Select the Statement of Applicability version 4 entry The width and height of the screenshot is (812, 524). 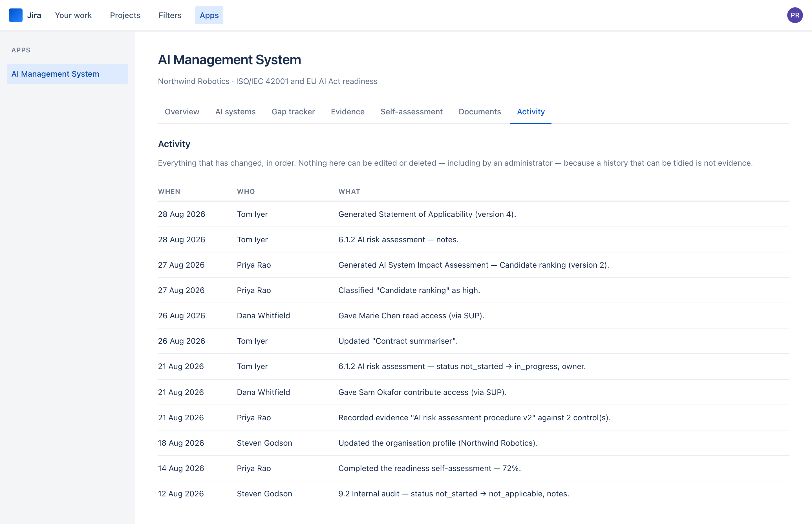(x=474, y=214)
